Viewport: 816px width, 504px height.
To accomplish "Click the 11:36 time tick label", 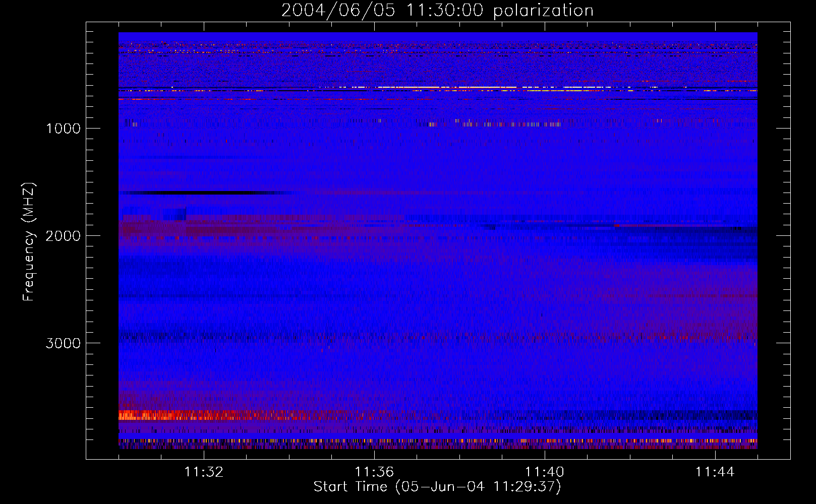I will pos(374,472).
